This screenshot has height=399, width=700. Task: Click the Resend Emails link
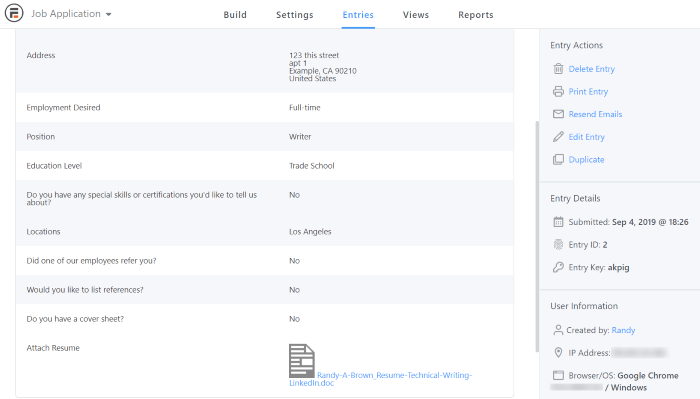click(595, 114)
